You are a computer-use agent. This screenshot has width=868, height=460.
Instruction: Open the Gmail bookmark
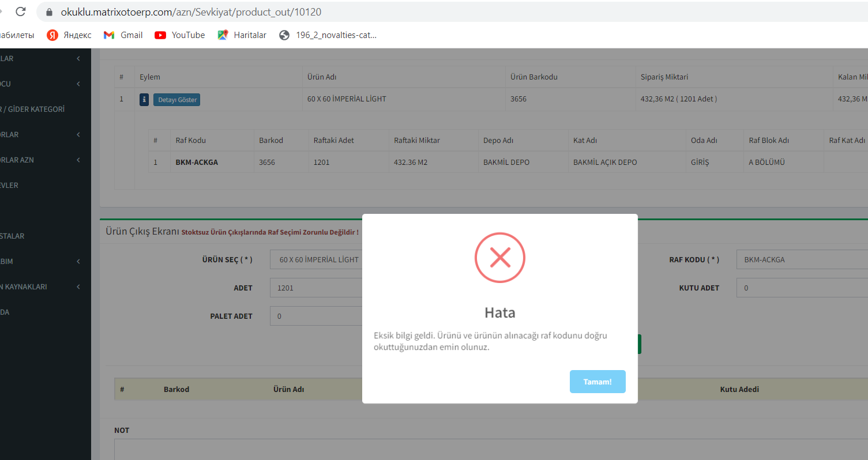coord(123,35)
